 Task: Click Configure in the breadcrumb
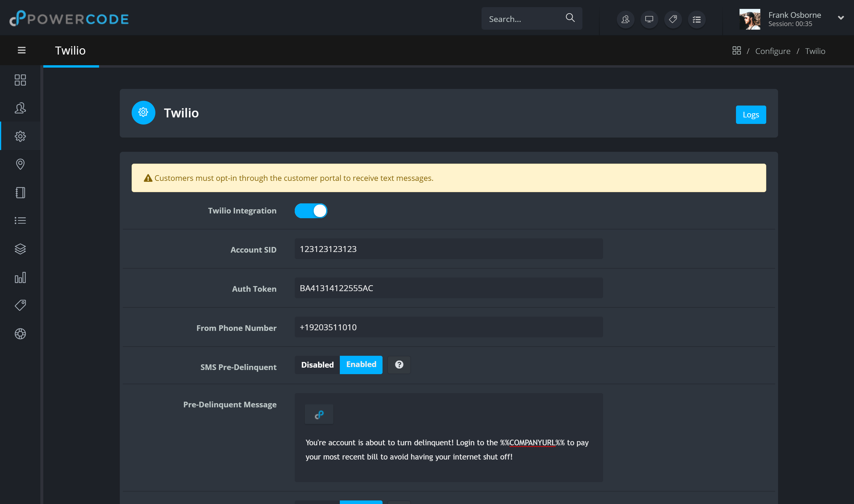point(772,51)
